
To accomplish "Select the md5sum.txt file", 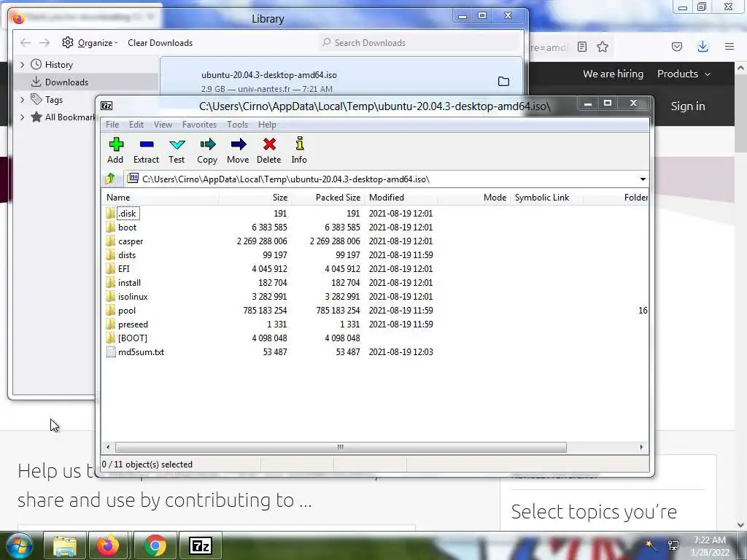I will pos(141,352).
